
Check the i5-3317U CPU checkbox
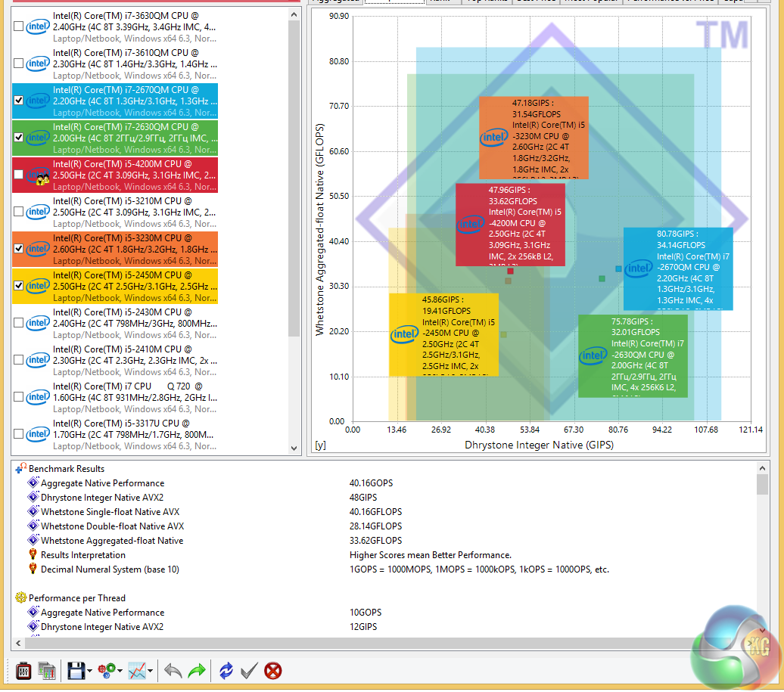[x=18, y=434]
